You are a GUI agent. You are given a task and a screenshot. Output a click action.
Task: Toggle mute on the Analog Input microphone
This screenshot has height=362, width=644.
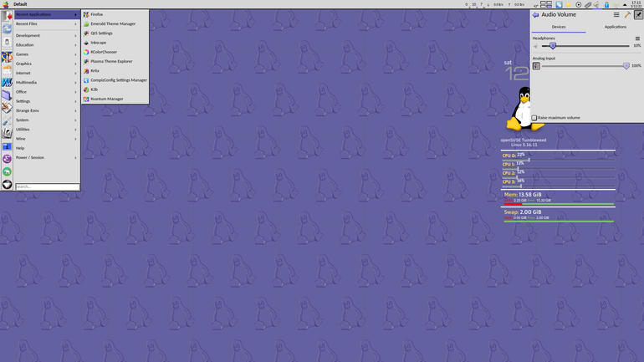(x=536, y=66)
